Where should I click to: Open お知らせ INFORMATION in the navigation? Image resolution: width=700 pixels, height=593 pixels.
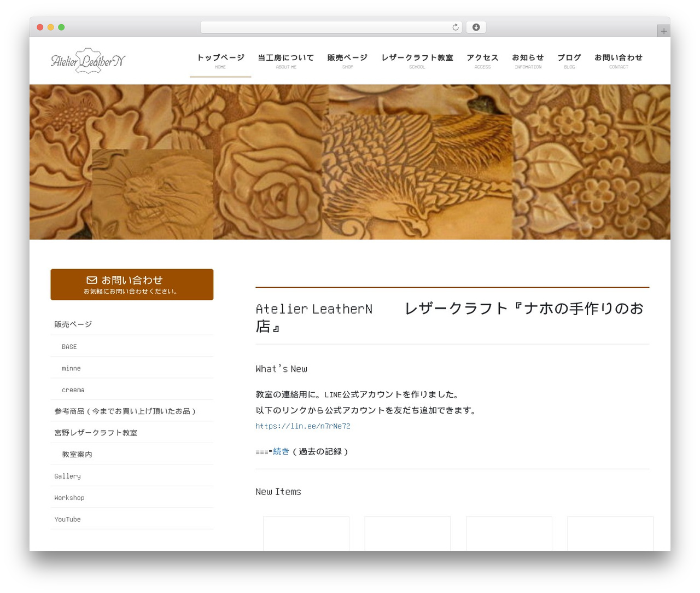pyautogui.click(x=528, y=61)
